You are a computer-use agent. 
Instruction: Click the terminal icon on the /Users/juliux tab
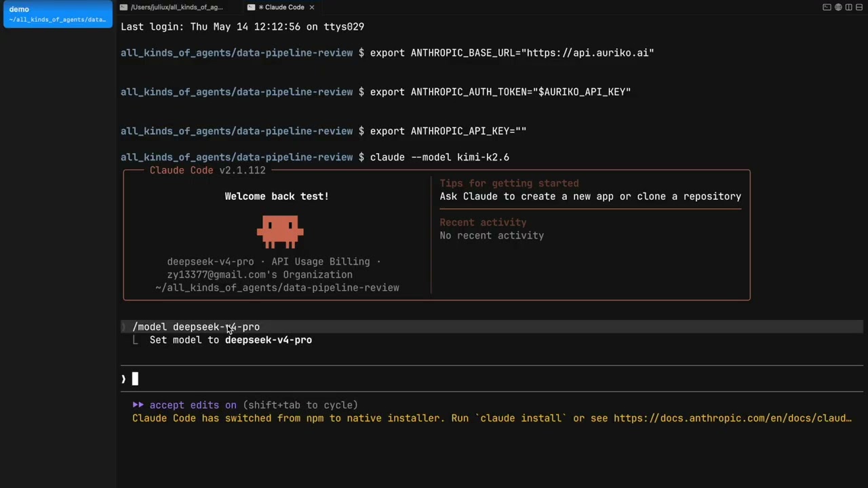pos(123,7)
